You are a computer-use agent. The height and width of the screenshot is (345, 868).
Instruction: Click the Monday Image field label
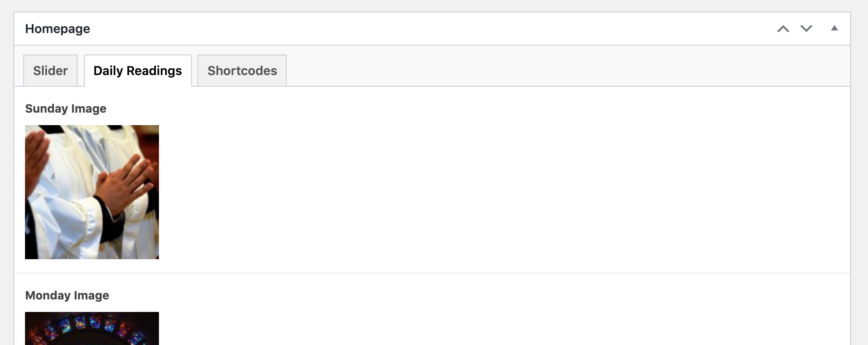[67, 295]
